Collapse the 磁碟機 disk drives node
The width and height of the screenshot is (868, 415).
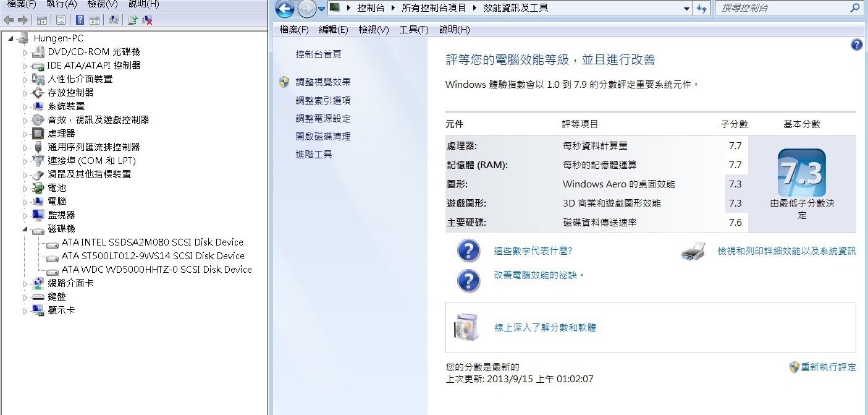(25, 229)
